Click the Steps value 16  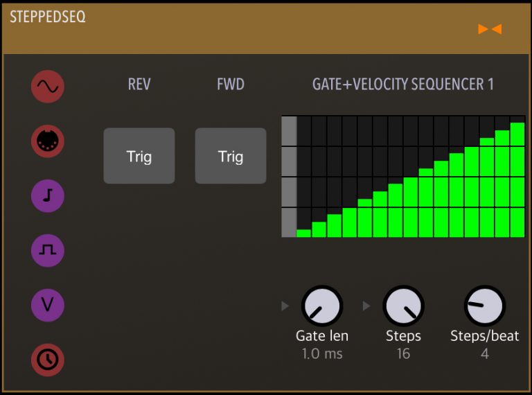403,354
